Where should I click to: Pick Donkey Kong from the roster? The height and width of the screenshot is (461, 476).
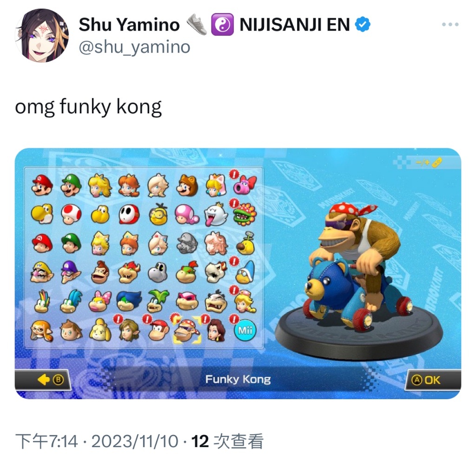pyautogui.click(x=100, y=271)
